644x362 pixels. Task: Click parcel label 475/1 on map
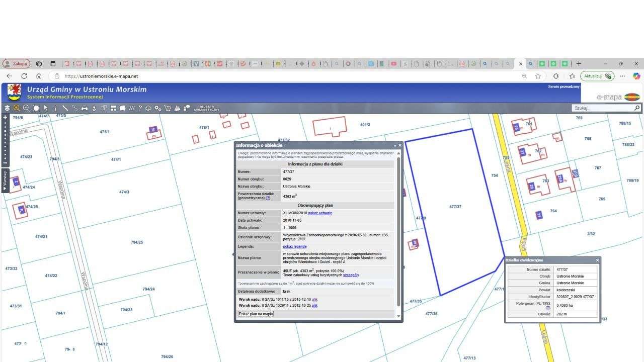click(105, 132)
